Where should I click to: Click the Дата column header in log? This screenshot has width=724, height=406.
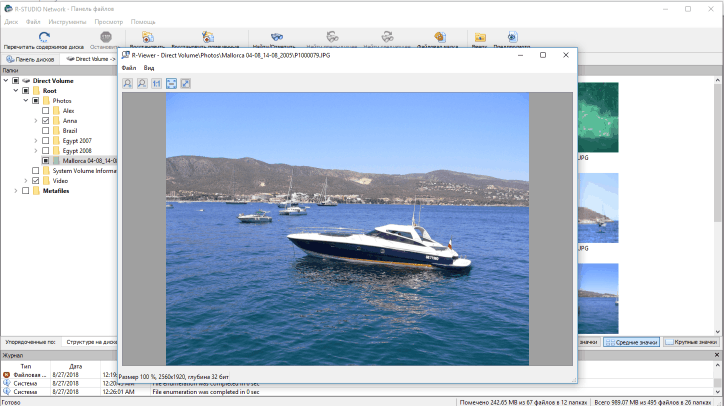75,366
